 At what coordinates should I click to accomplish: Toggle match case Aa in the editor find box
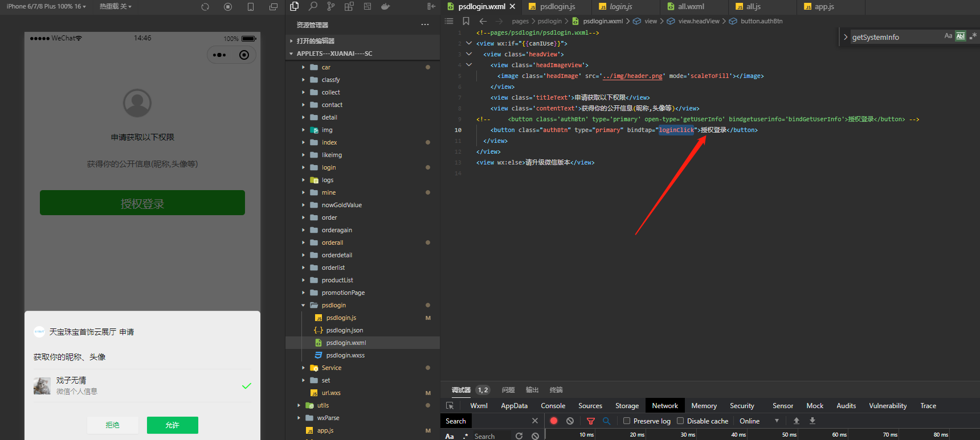(x=948, y=36)
